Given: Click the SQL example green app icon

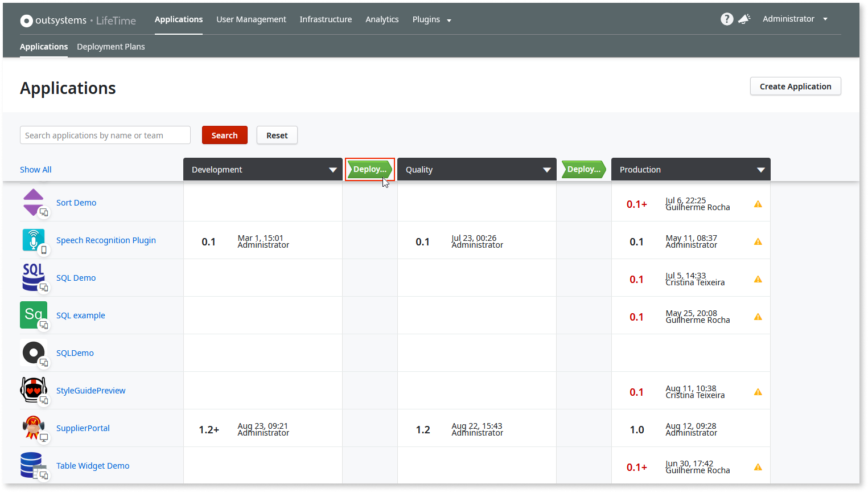Looking at the screenshot, I should point(34,315).
